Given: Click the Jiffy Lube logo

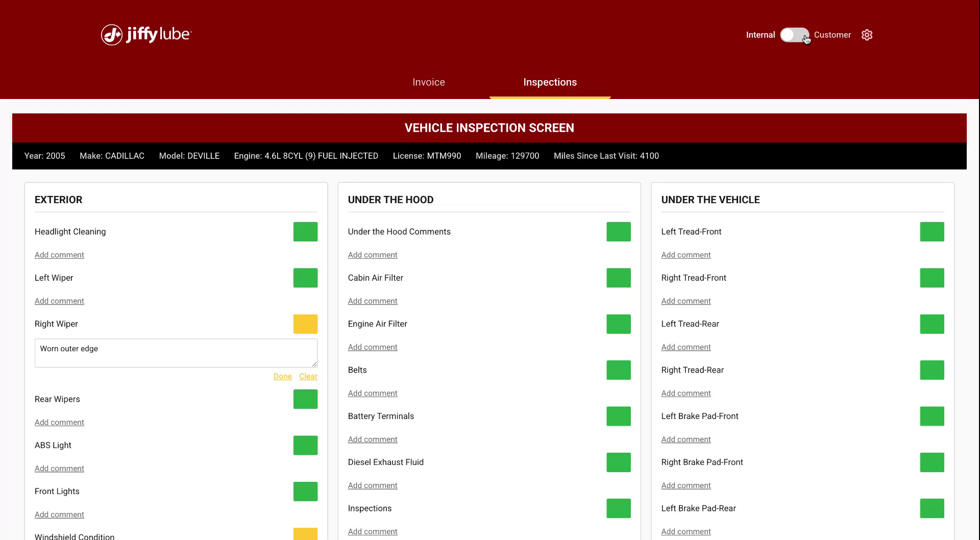Looking at the screenshot, I should pyautogui.click(x=145, y=35).
